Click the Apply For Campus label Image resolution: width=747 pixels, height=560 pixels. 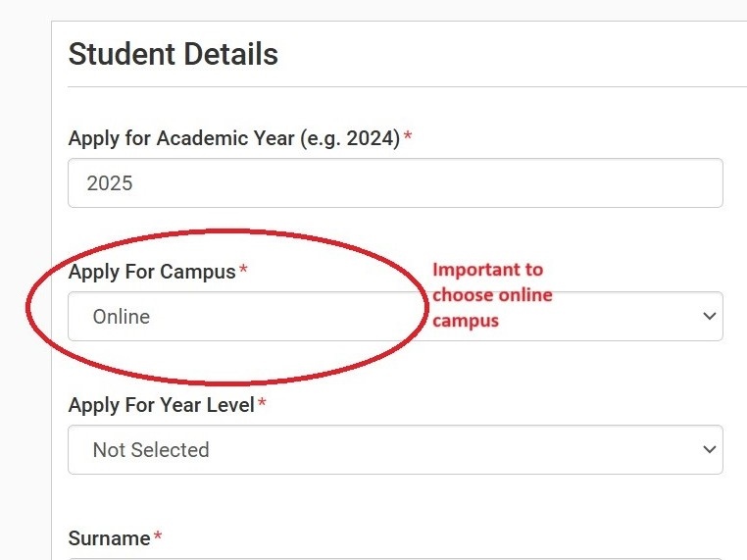tap(152, 272)
